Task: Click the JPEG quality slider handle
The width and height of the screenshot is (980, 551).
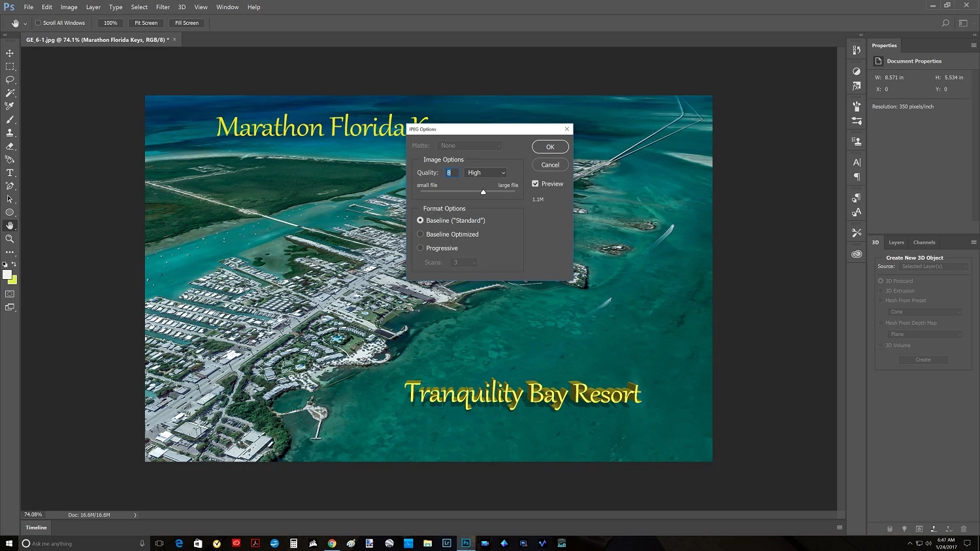Action: [483, 192]
